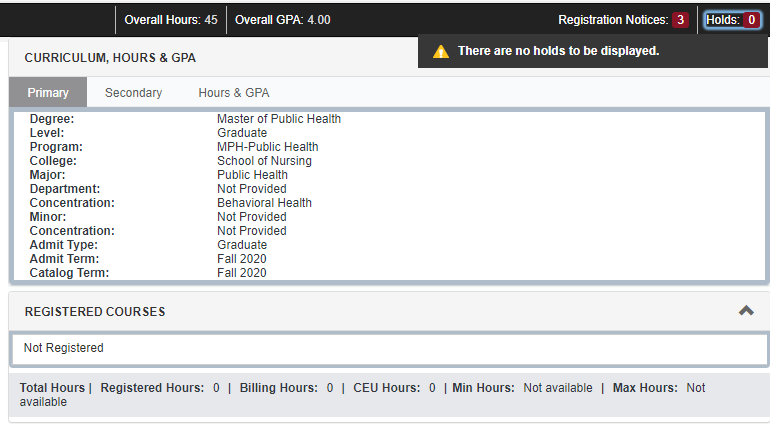Click the 'Major:' label
The width and height of the screenshot is (770, 429).
47,175
